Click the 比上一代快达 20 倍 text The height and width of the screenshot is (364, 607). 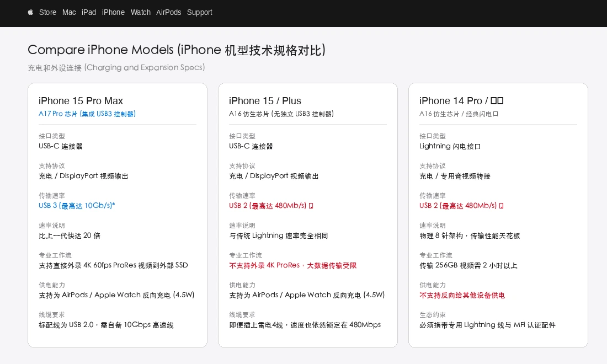tap(70, 235)
